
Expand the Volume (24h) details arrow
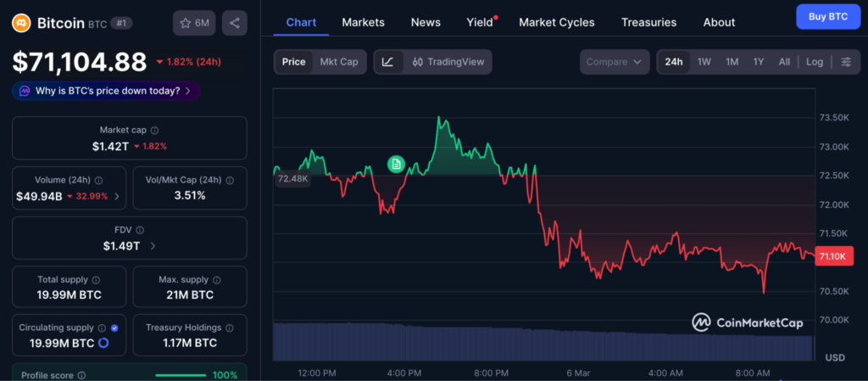[x=116, y=196]
